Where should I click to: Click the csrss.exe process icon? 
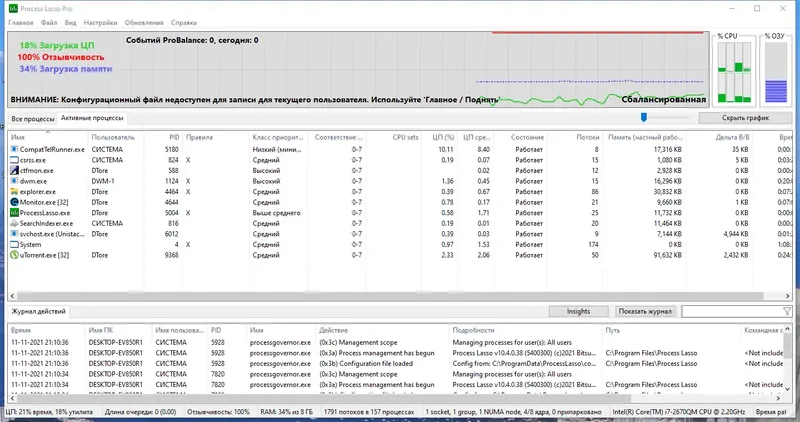14,160
